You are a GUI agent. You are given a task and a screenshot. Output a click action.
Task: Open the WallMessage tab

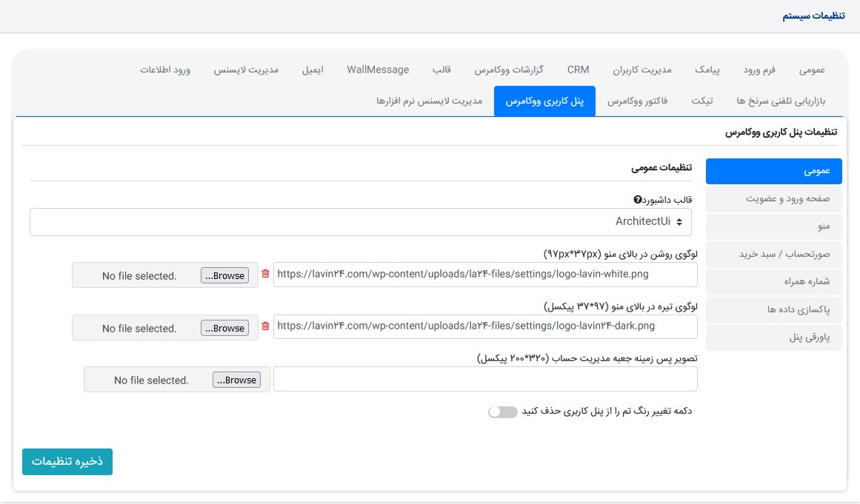tap(378, 70)
